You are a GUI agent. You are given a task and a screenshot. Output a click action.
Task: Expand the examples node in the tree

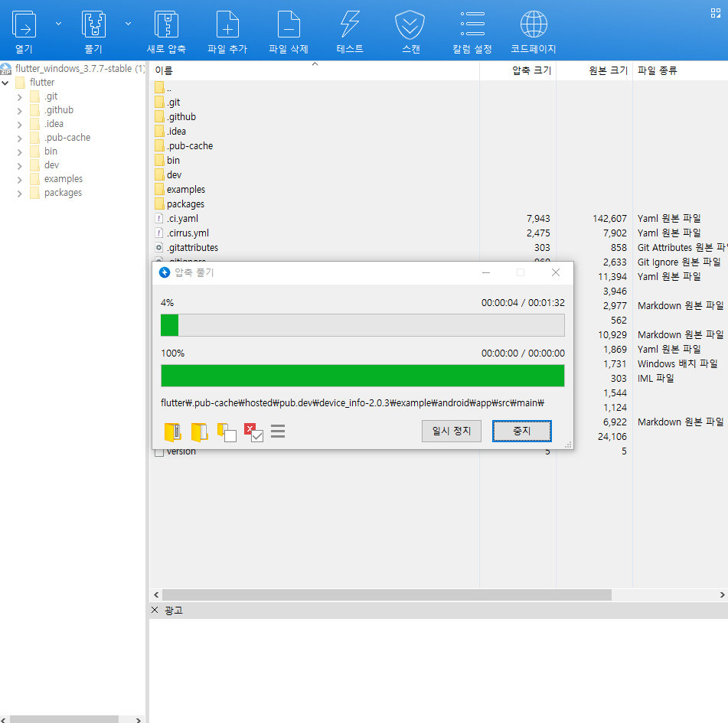(19, 180)
